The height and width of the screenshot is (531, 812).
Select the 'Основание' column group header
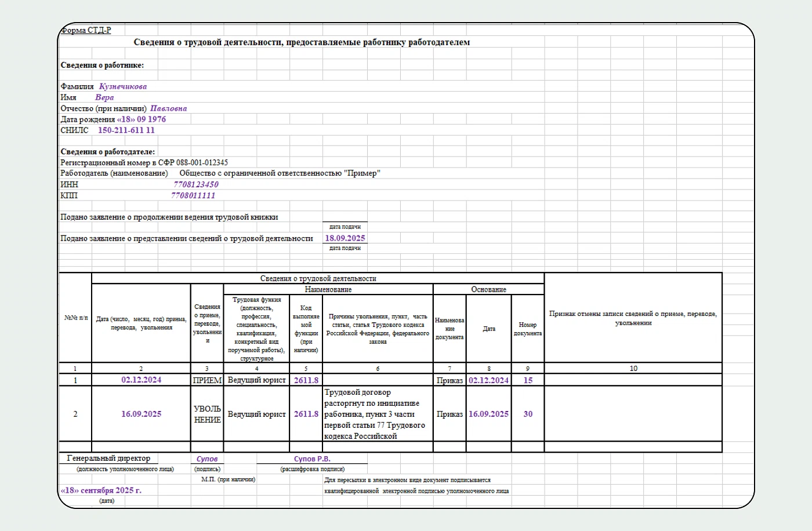489,289
